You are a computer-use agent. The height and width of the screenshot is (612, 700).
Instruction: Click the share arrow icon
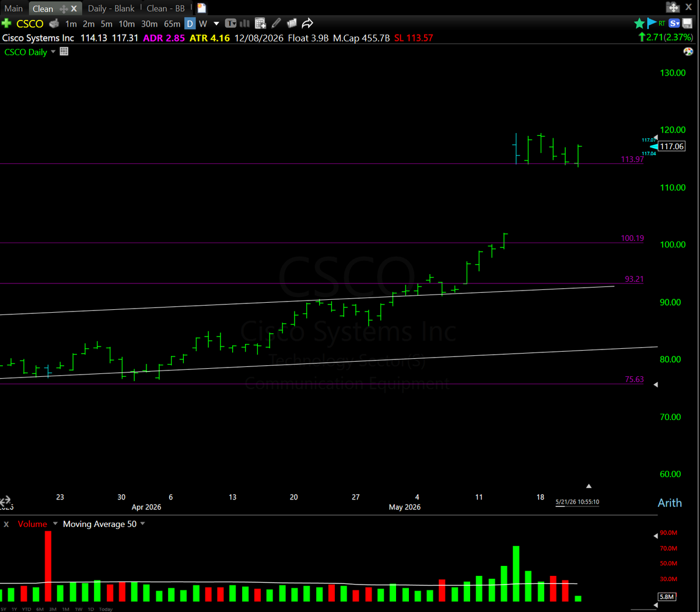coord(307,23)
